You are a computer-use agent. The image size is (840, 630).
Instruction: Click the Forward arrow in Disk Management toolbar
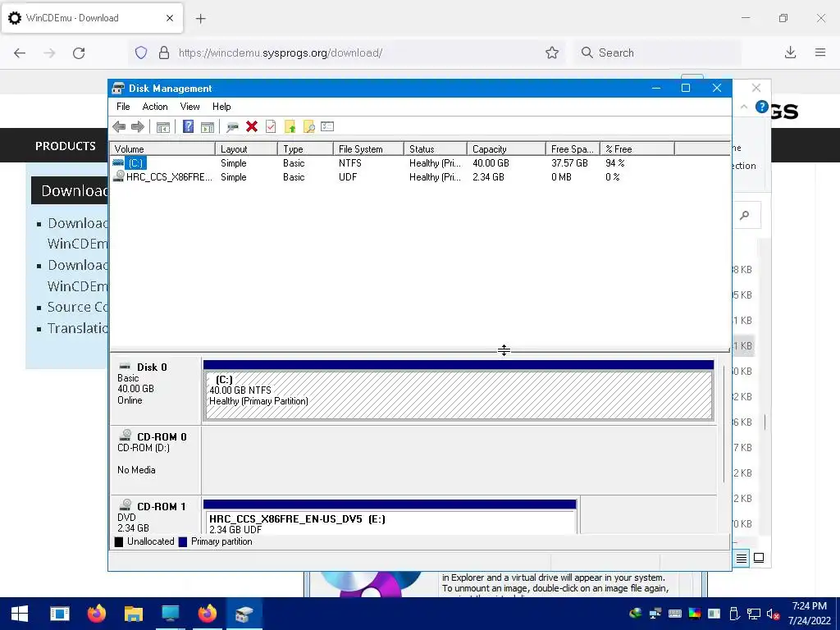pos(138,127)
